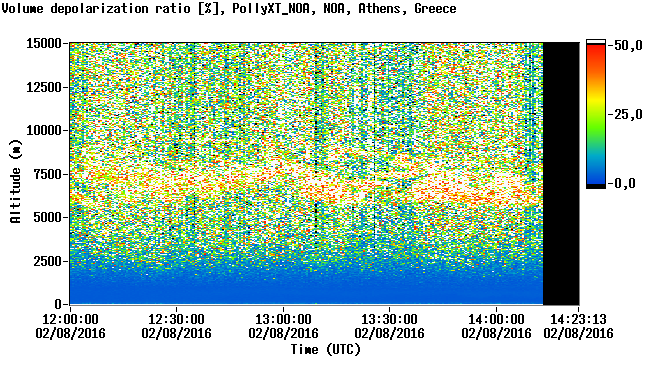Click the chart title mentioning PollyXT_NOA
Viewport: 665px width, 389px height.
coord(229,8)
